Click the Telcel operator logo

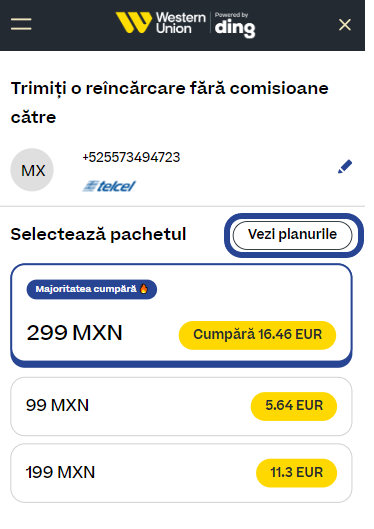(x=109, y=186)
